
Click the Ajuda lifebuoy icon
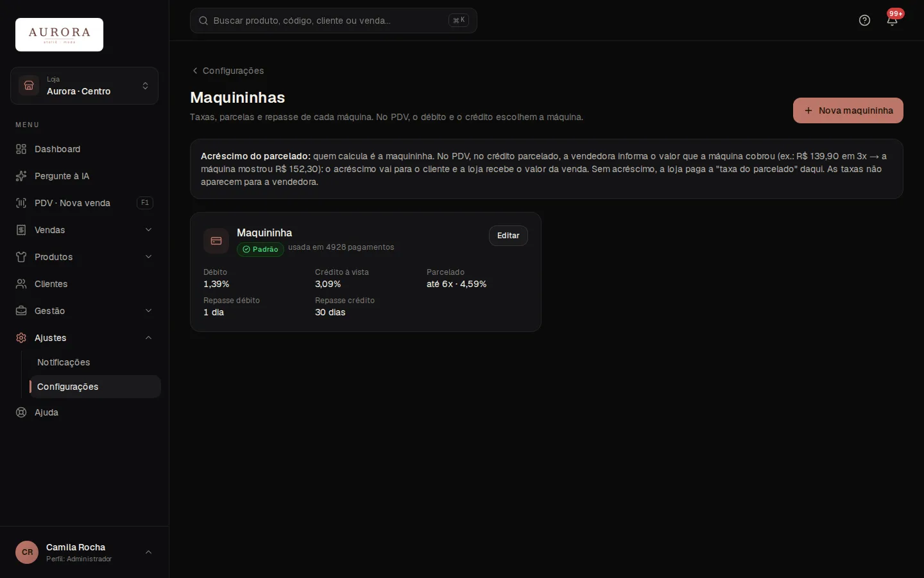pos(21,412)
